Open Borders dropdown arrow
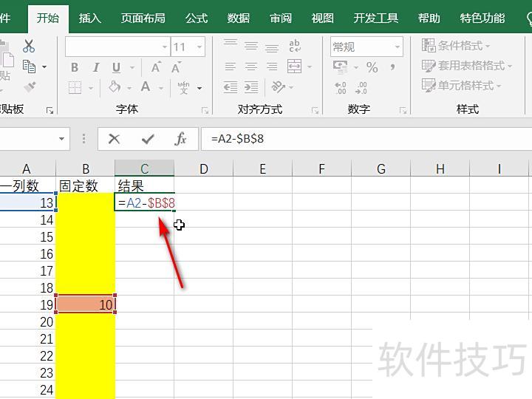532x399 pixels. 91,88
